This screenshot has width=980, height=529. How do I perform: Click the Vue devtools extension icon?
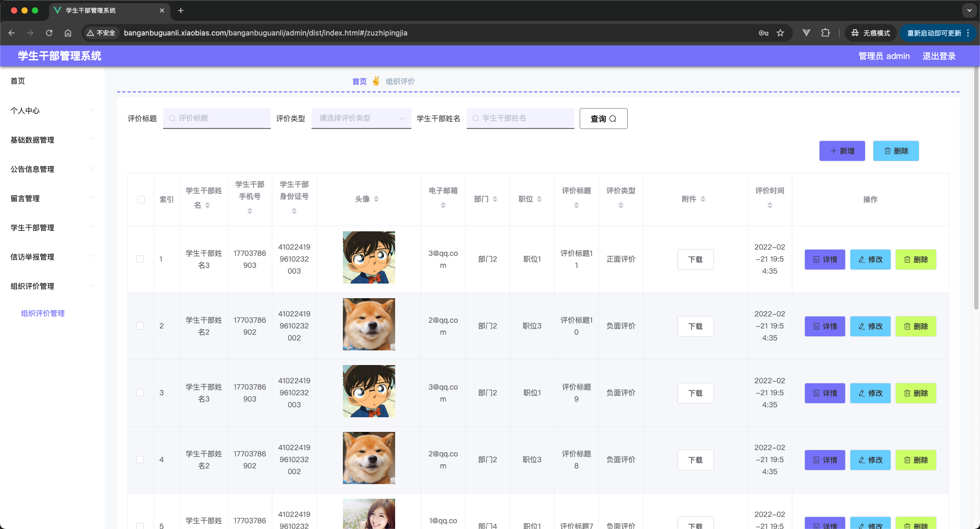tap(806, 33)
